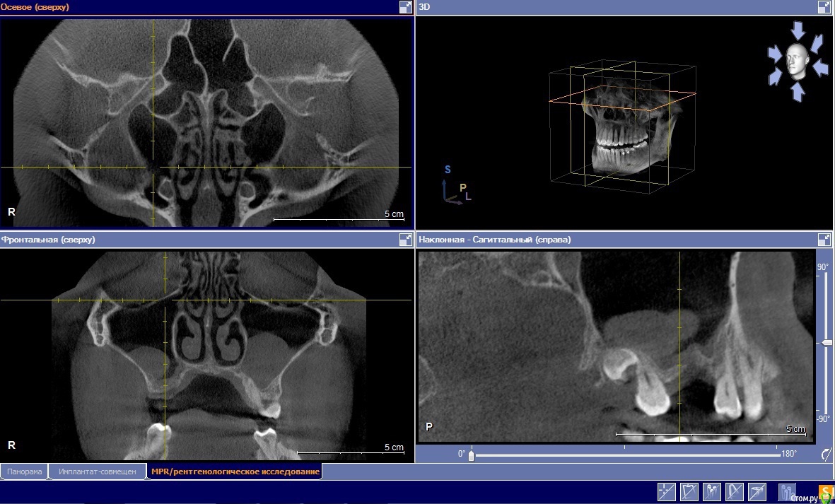Screen dimensions: 835x504
Task: Click the hide-arch-curve toolbar icon
Action: pyautogui.click(x=735, y=491)
